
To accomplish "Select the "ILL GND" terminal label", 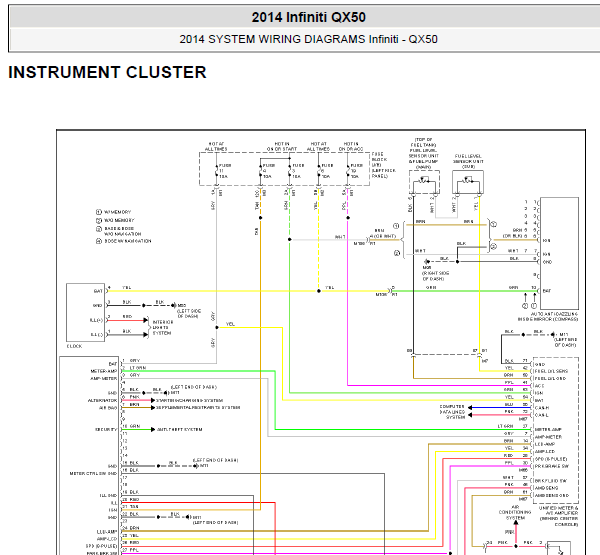I will coord(108,495).
